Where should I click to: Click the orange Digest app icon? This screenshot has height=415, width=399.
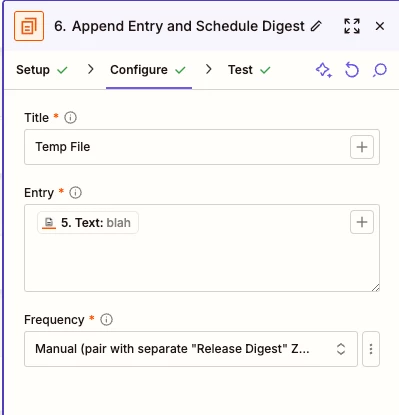(x=29, y=26)
